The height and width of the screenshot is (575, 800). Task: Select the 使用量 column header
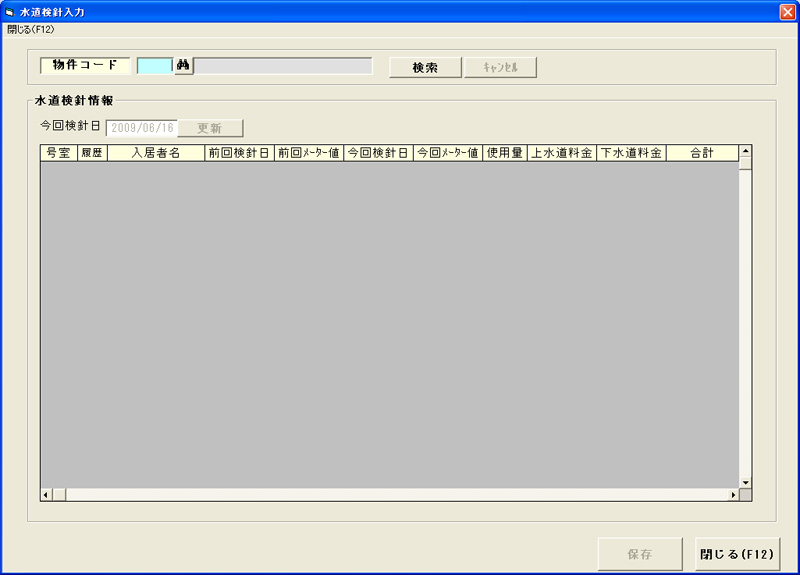(x=505, y=153)
